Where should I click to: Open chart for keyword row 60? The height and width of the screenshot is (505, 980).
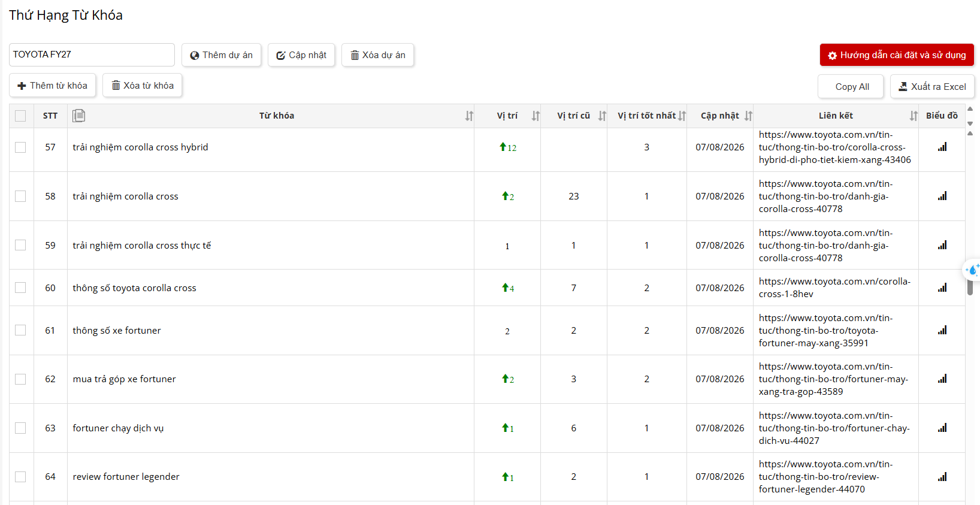[x=942, y=288]
